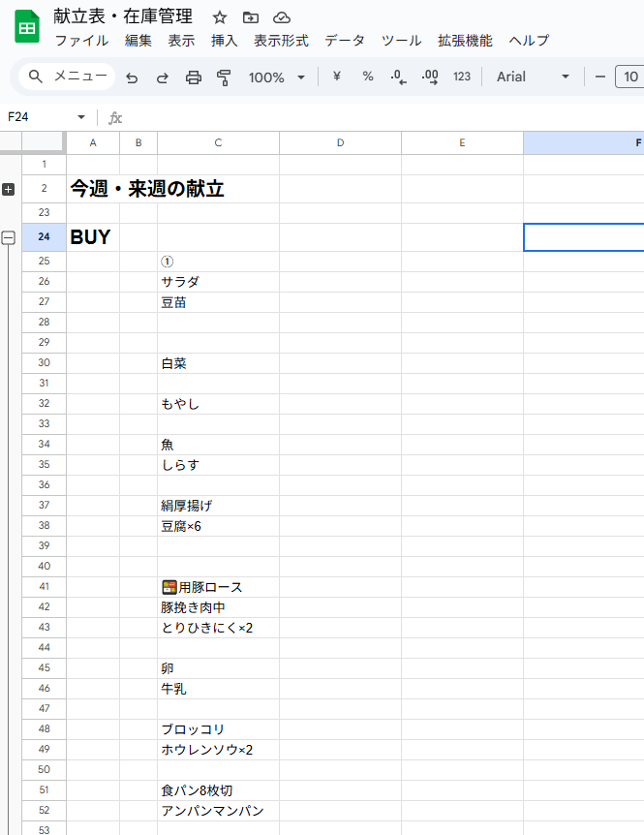The width and height of the screenshot is (644, 835).
Task: Open the ヘルプ menu
Action: (529, 41)
